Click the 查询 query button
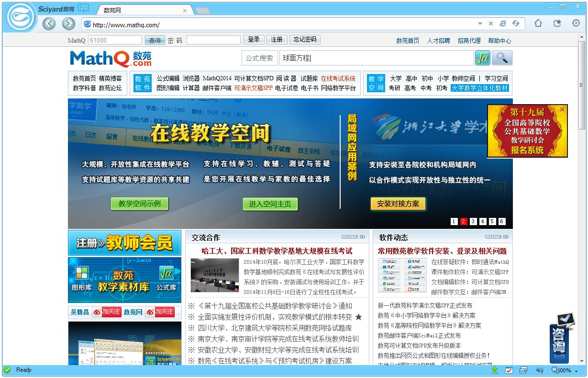Viewport: 588px width, 378px height. pos(155,40)
